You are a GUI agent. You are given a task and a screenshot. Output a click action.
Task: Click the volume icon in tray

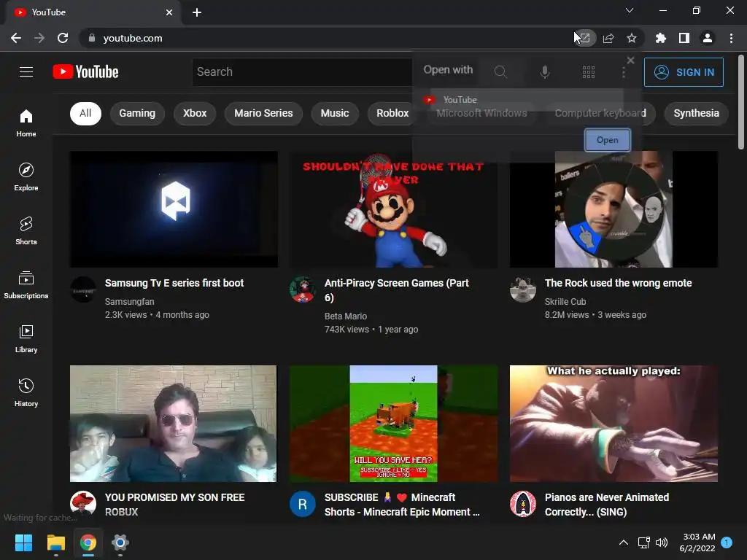click(661, 542)
